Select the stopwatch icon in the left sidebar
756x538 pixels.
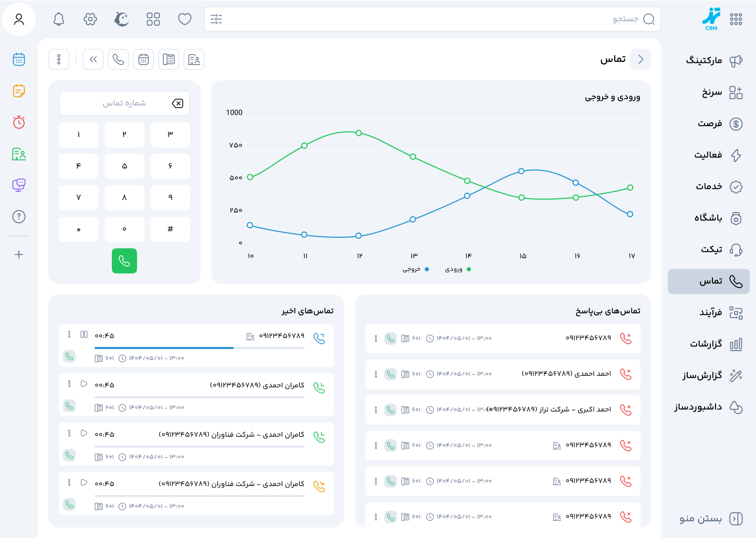pyautogui.click(x=19, y=122)
